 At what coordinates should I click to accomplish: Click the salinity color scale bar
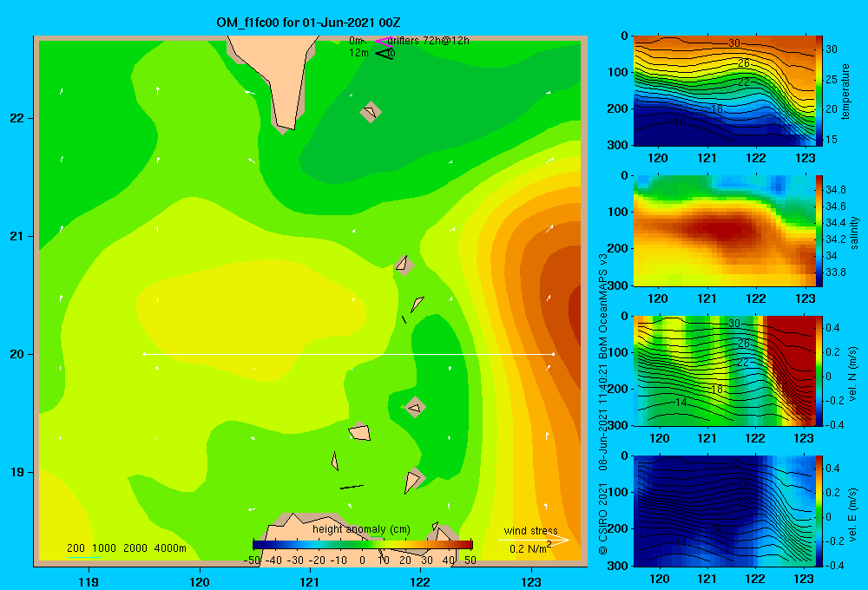(x=819, y=231)
